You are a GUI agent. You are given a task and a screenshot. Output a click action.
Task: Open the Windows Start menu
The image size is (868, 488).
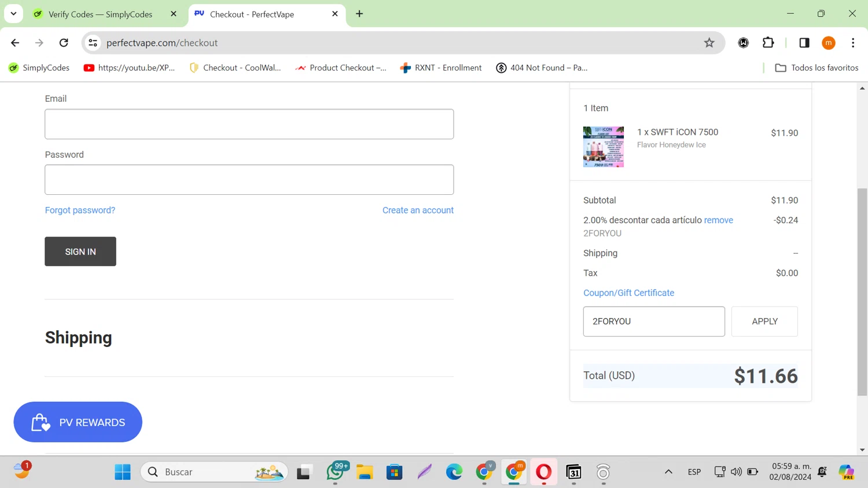coord(123,472)
